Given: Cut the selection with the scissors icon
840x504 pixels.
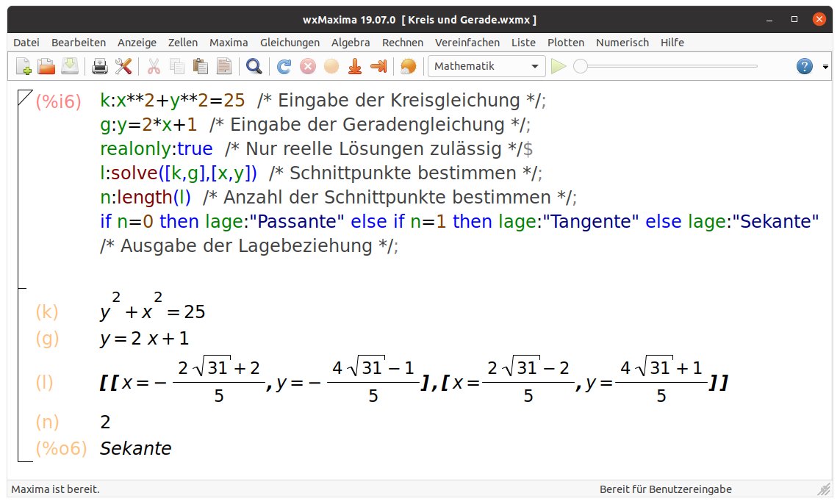Looking at the screenshot, I should [154, 66].
